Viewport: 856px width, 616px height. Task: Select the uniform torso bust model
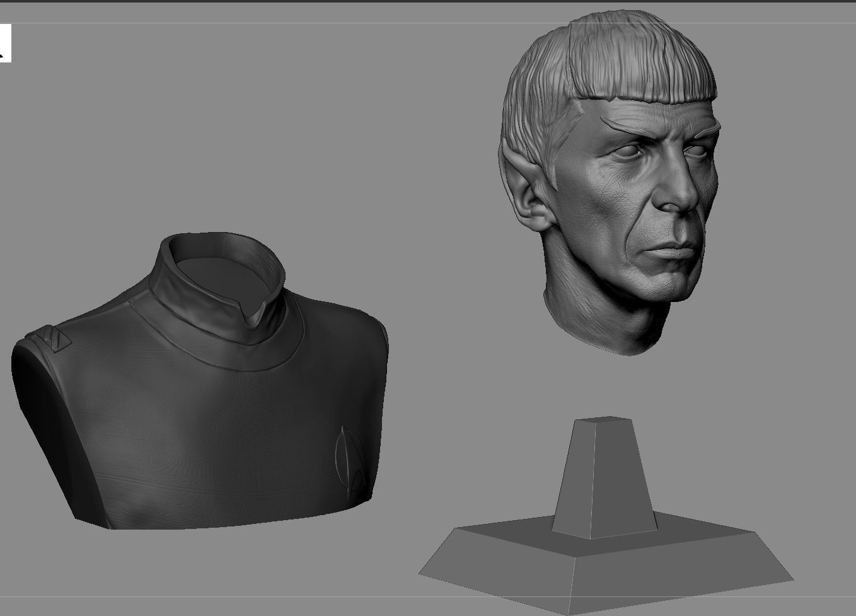(x=200, y=381)
